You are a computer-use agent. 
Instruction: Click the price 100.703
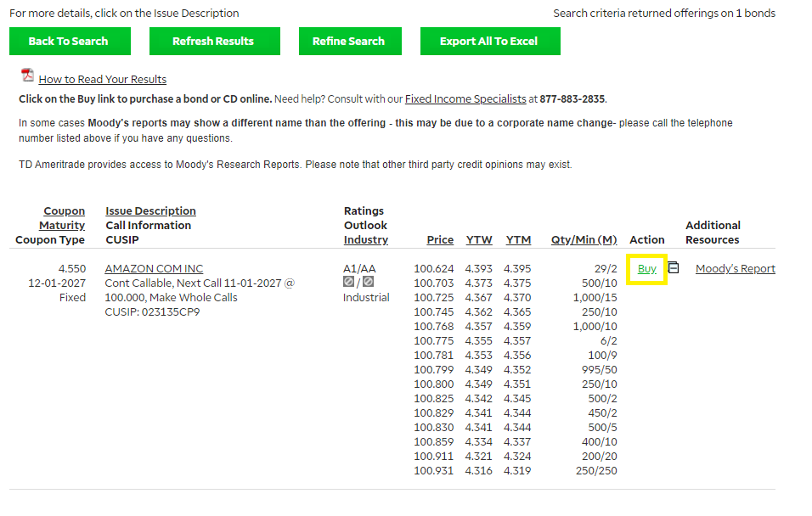[x=433, y=283]
